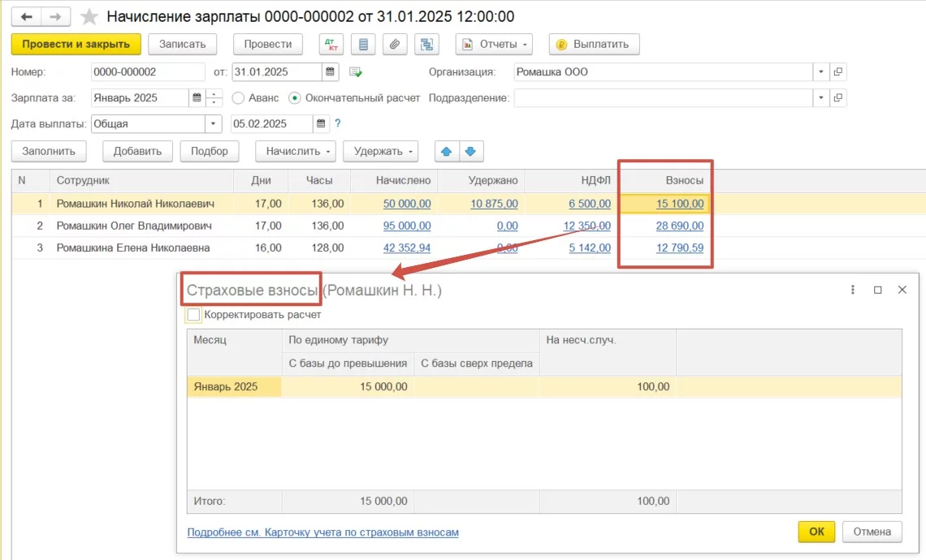The image size is (926, 560).
Task: Open the Дт/Кт postings view icon
Action: point(331,44)
